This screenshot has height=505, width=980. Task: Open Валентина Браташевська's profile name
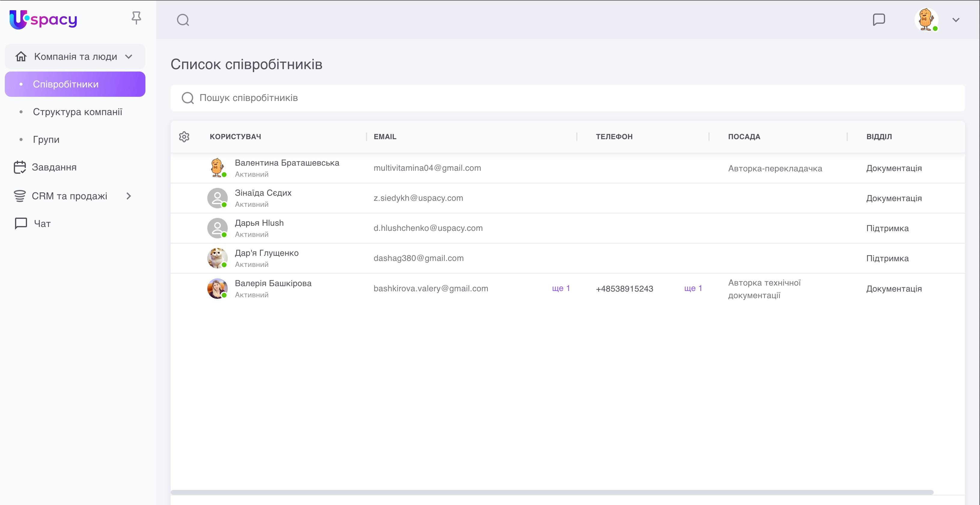pos(287,163)
